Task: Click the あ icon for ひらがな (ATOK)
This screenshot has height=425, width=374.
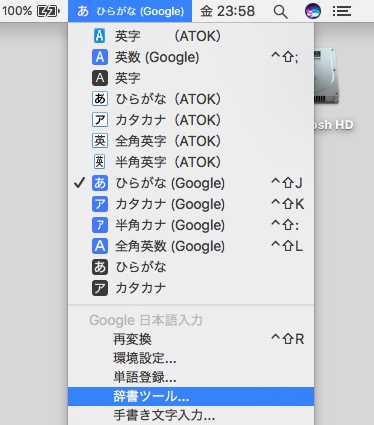Action: [100, 99]
